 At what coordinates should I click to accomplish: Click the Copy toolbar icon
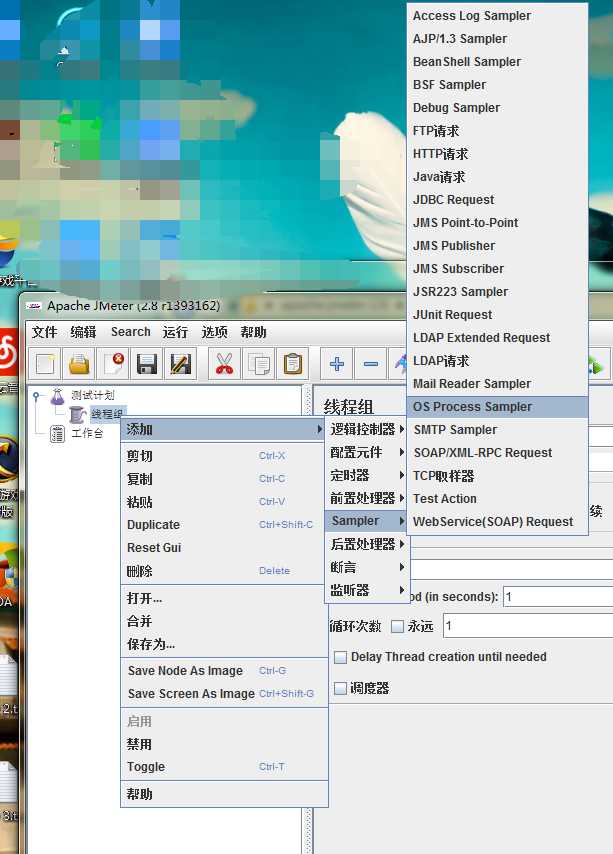point(259,363)
